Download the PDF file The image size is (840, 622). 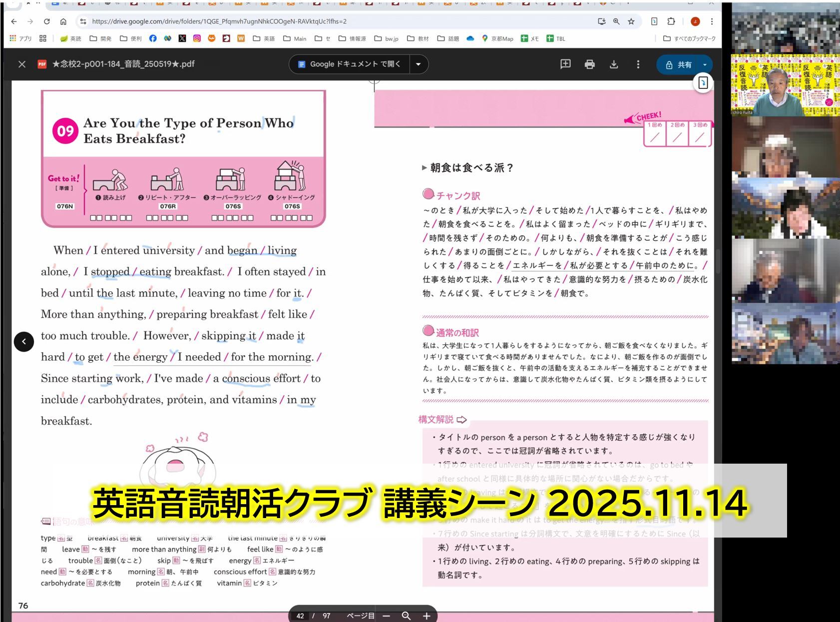(614, 64)
